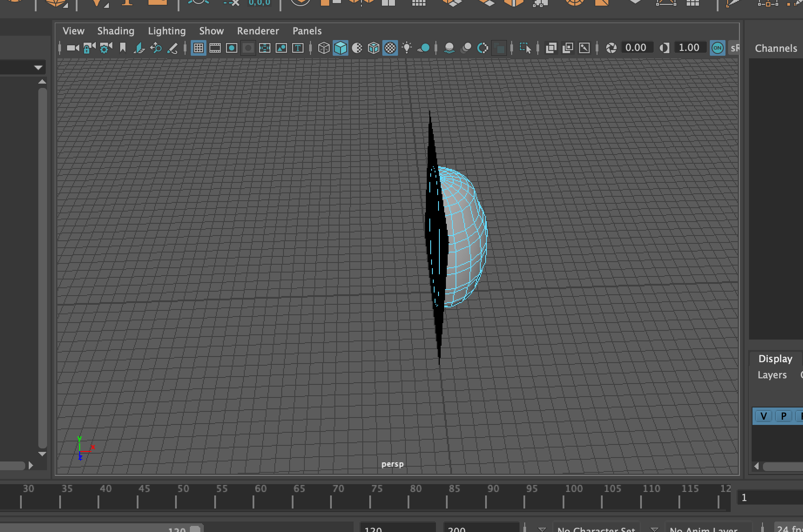Activate the 2D Pan/Zoom icon
Image resolution: width=803 pixels, height=532 pixels.
(x=156, y=48)
